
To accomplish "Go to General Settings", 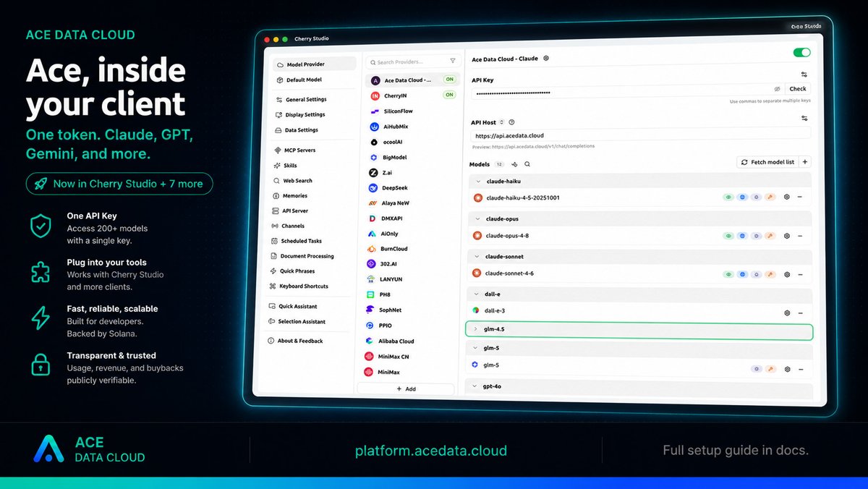I will coord(315,99).
